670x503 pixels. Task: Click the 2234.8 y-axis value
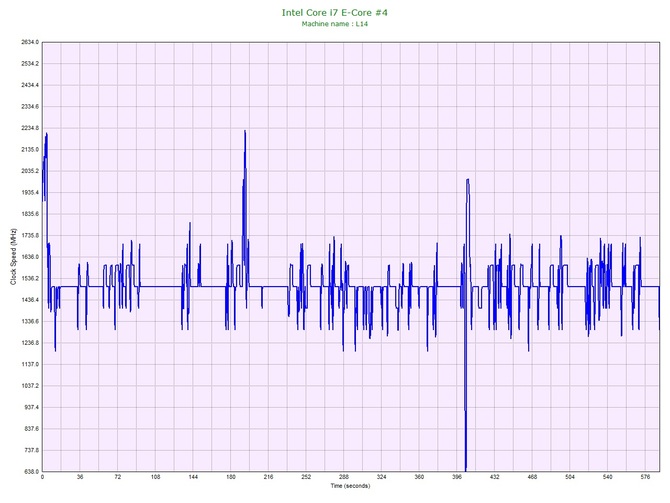tap(30, 128)
